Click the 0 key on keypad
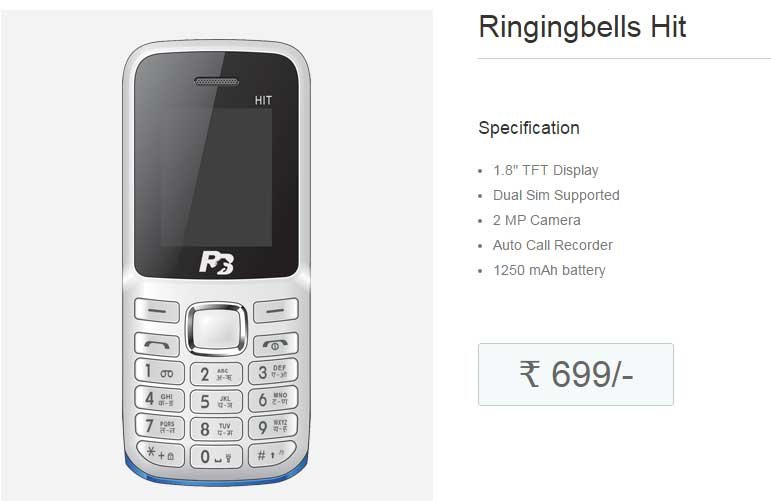Image resolution: width=771 pixels, height=501 pixels. click(x=216, y=457)
